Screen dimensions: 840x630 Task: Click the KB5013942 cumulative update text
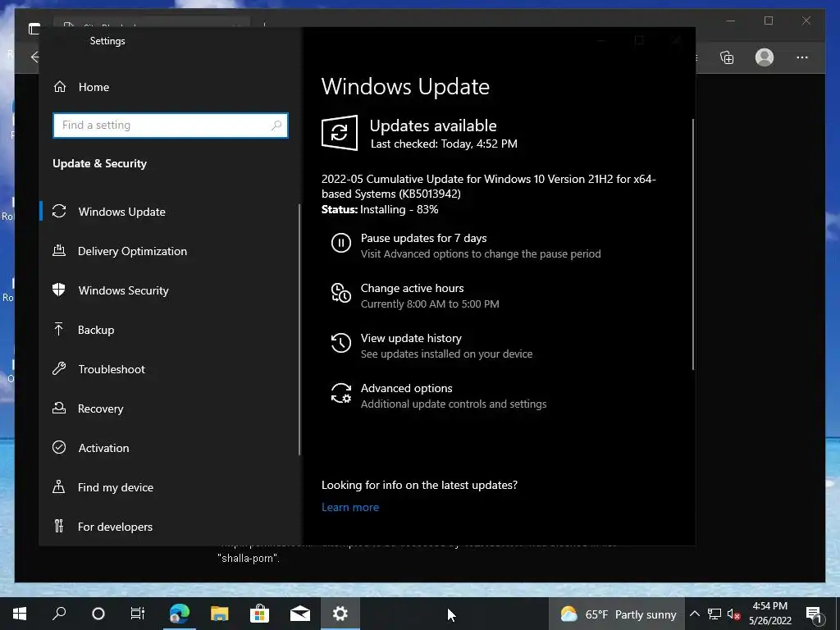[x=489, y=186]
